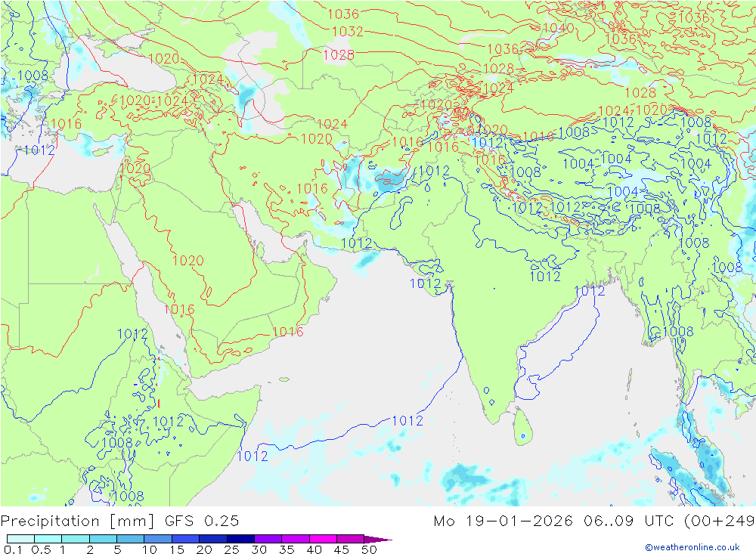Image resolution: width=756 pixels, height=554 pixels.
Task: Pick the 5–10 mm legend swatch
Action: point(131,539)
